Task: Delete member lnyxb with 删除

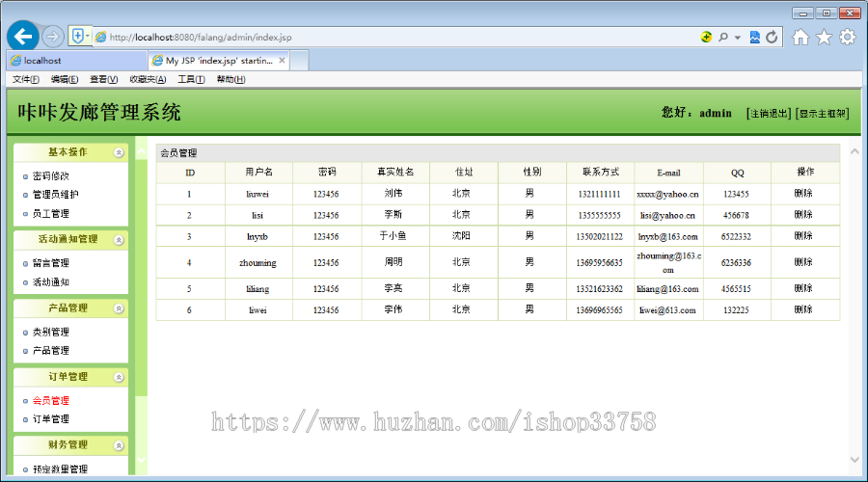Action: click(x=803, y=236)
